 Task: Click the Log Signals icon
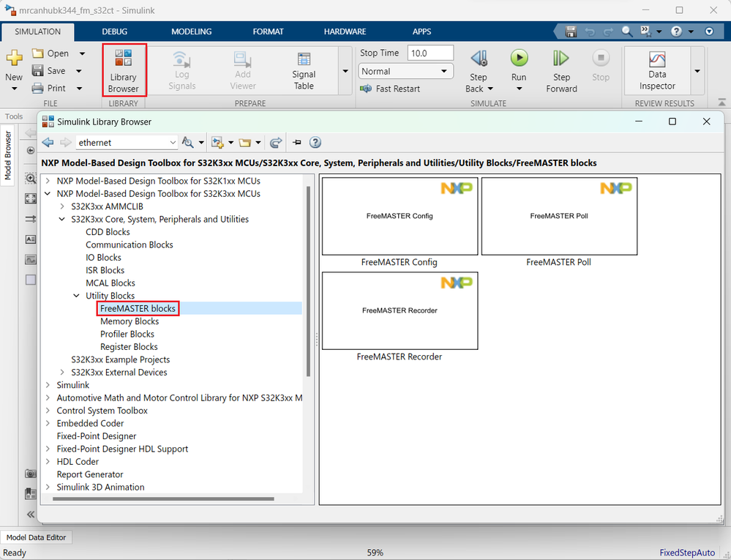tap(181, 60)
